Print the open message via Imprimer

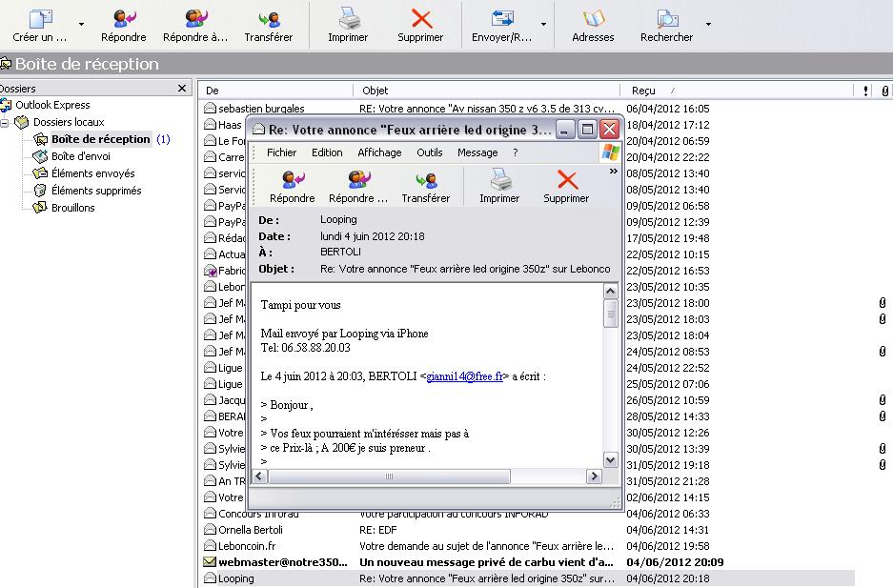pyautogui.click(x=499, y=180)
